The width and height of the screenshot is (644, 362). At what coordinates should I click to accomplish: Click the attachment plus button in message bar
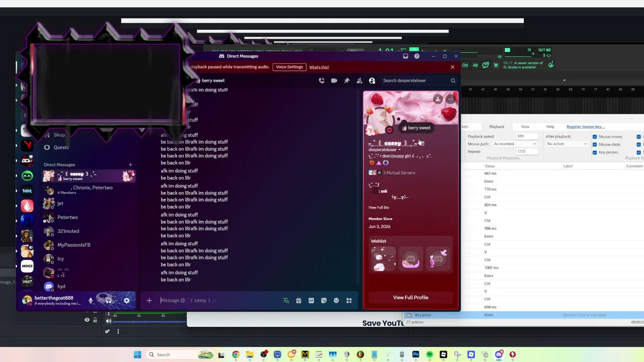point(149,300)
